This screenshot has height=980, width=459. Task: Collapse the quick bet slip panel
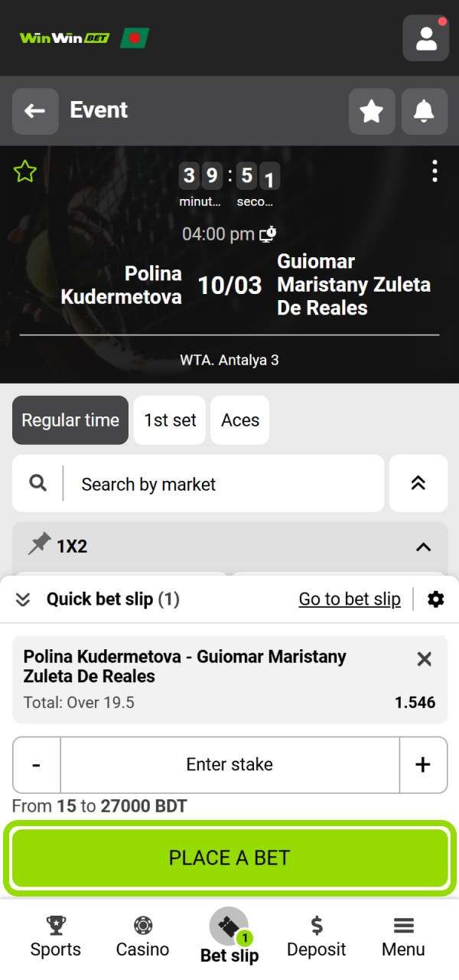[22, 599]
